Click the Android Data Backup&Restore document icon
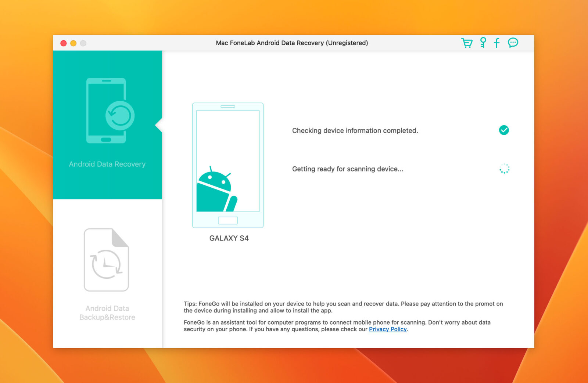 107,259
